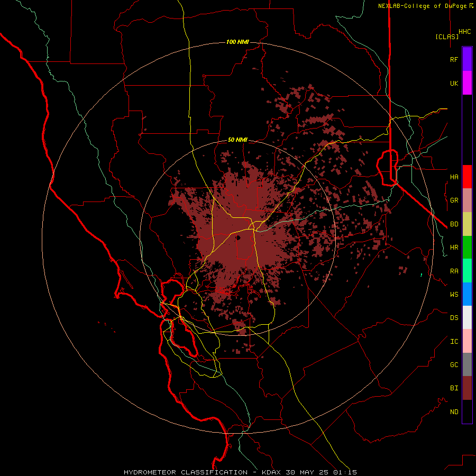
Task: Click the WS legend label
Action: tap(454, 294)
